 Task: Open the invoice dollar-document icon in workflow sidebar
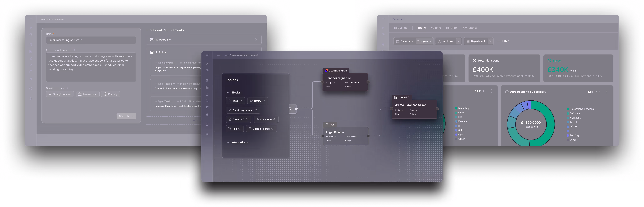point(207,94)
